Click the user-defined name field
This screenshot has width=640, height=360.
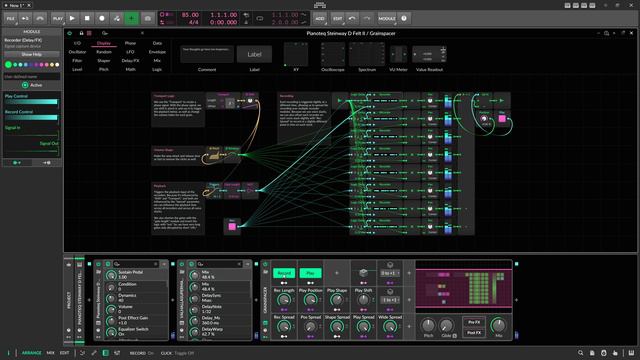(32, 76)
